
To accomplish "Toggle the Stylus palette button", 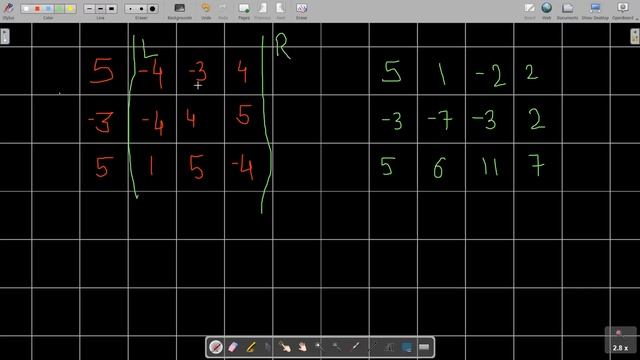I will [8, 10].
